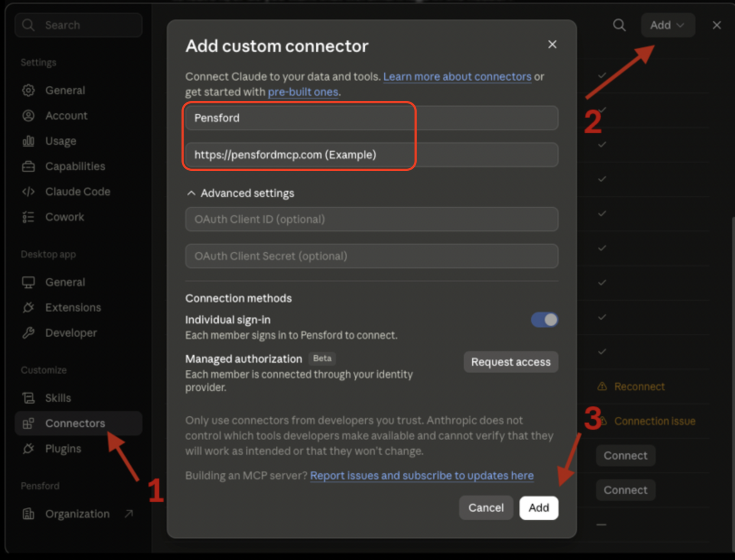Click the Add button in dialog
This screenshot has width=735, height=560.
pyautogui.click(x=539, y=508)
